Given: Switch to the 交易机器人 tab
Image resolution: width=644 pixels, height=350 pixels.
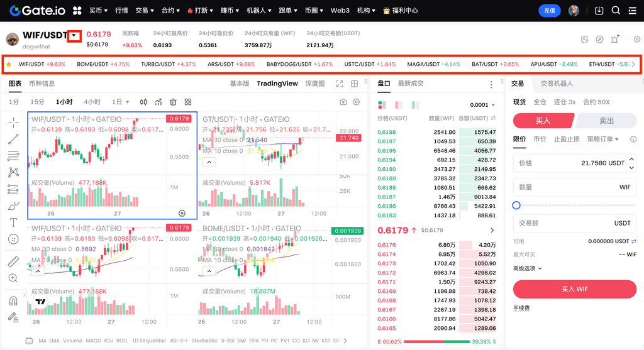Looking at the screenshot, I should pyautogui.click(x=557, y=84).
